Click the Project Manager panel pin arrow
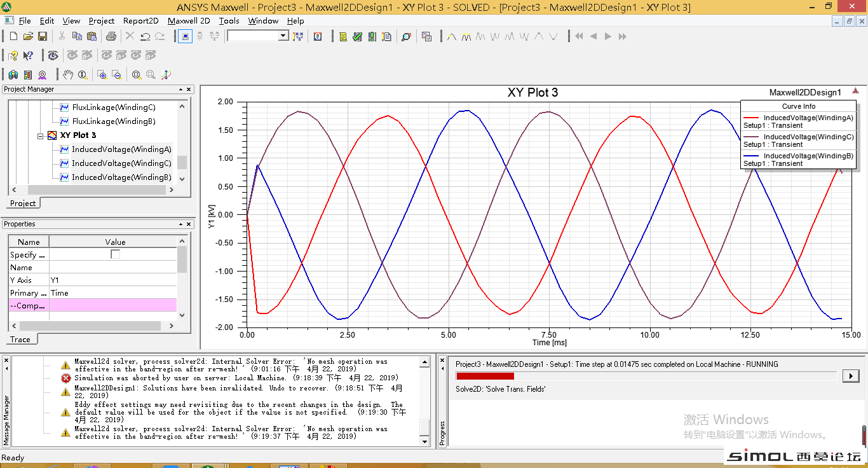This screenshot has width=868, height=468. point(180,90)
